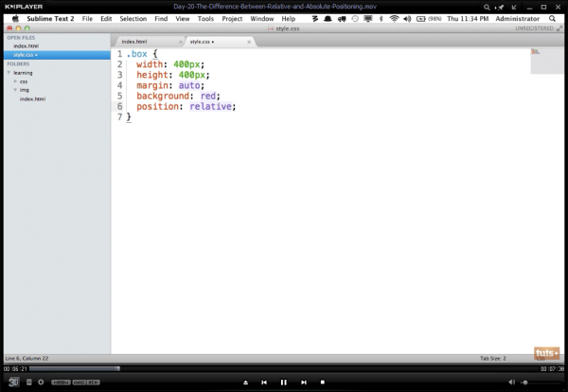The width and height of the screenshot is (568, 392).
Task: Mute the KMPlayer volume speaker icon
Action: tap(512, 382)
